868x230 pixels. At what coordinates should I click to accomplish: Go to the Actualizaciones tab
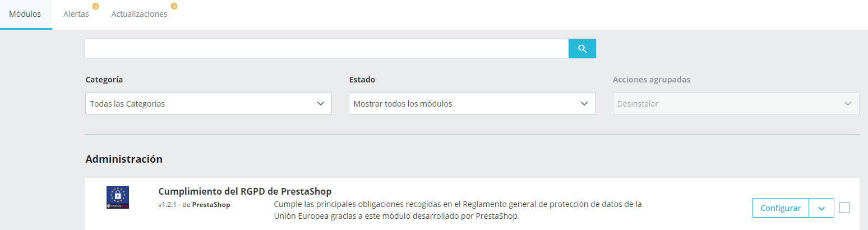pos(140,15)
